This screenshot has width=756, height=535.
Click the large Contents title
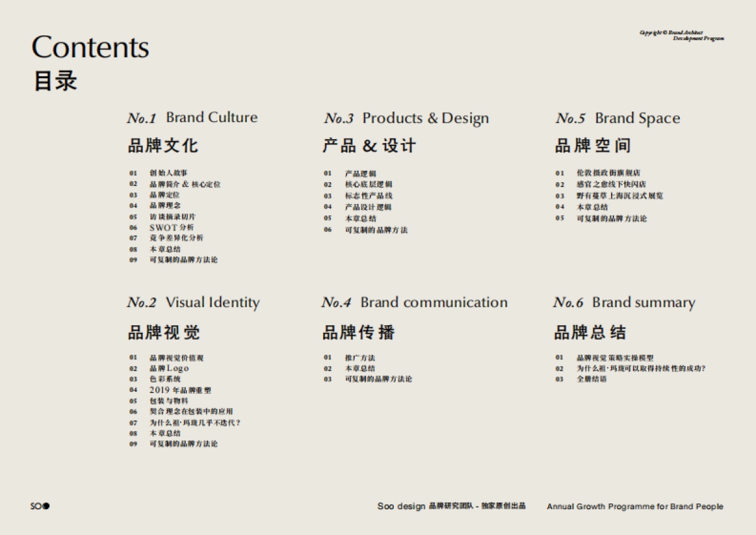(x=90, y=47)
